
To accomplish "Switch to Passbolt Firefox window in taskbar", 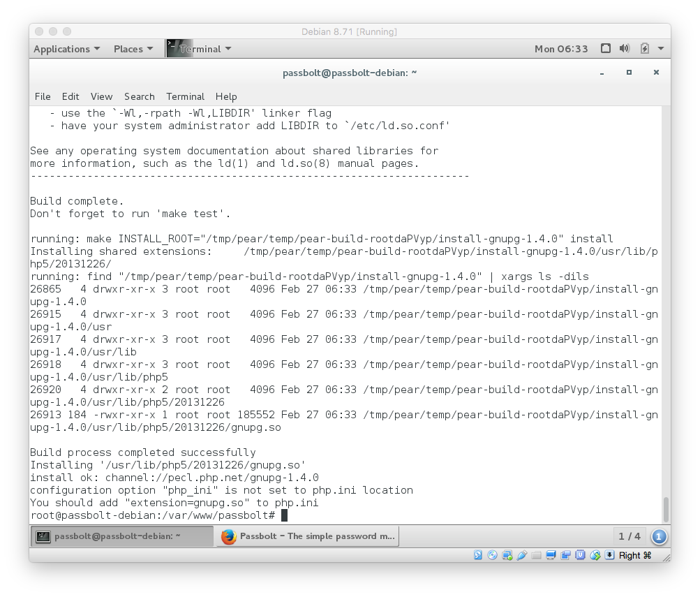I will click(x=308, y=536).
